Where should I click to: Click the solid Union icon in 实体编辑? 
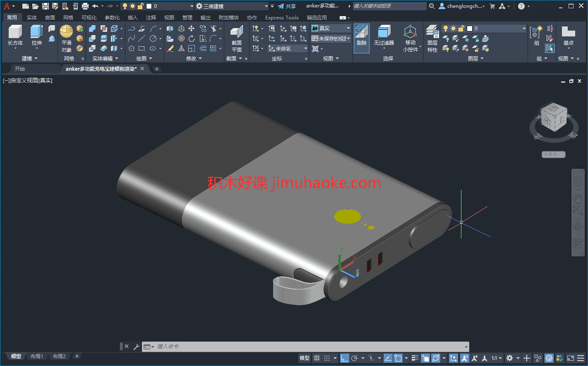(x=92, y=29)
